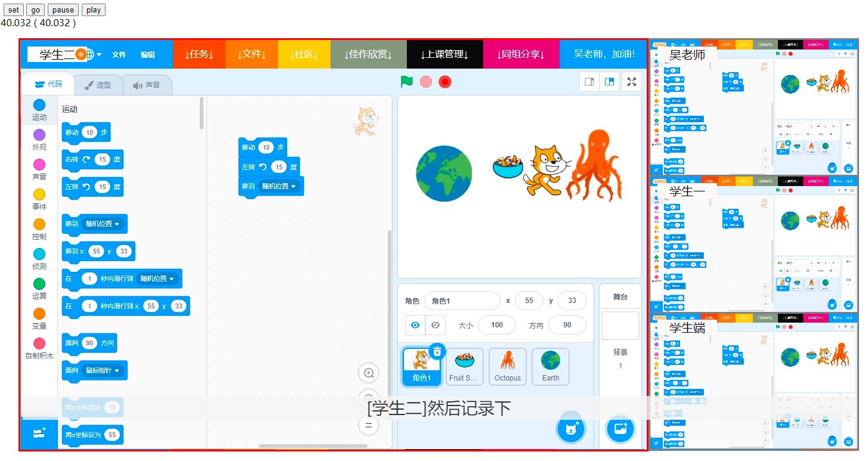Image resolution: width=868 pixels, height=461 pixels.
Task: Show sprite using the eye icon
Action: 415,325
